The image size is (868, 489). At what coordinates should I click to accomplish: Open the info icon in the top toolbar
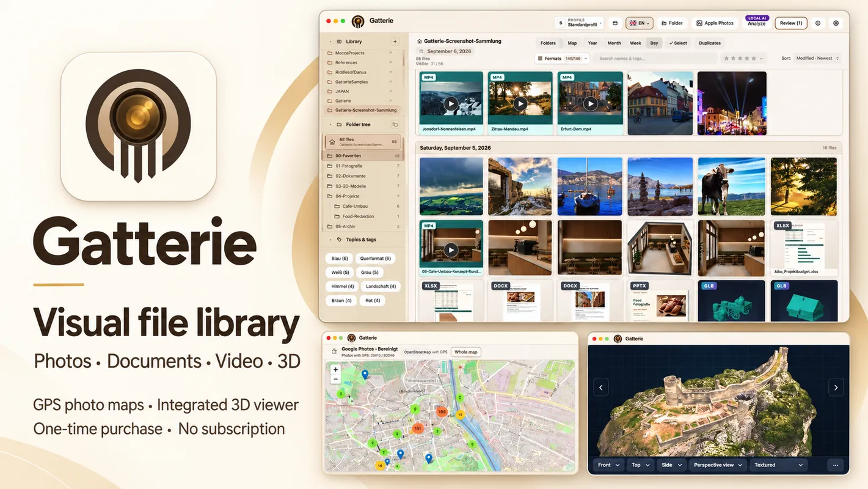pos(818,23)
